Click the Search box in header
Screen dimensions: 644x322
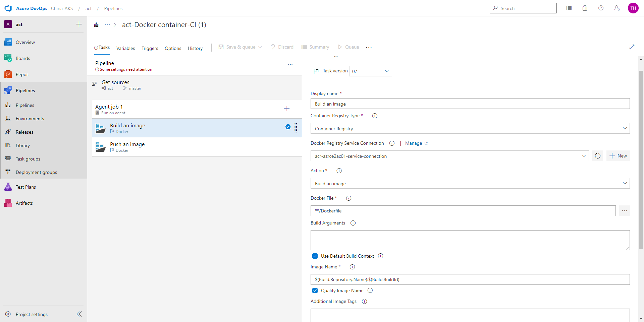pos(523,8)
